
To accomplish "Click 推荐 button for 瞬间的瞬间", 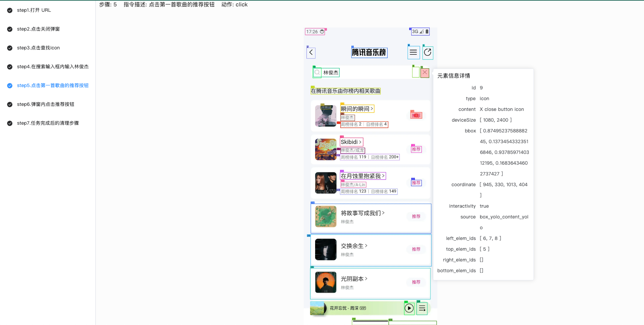I will [416, 116].
